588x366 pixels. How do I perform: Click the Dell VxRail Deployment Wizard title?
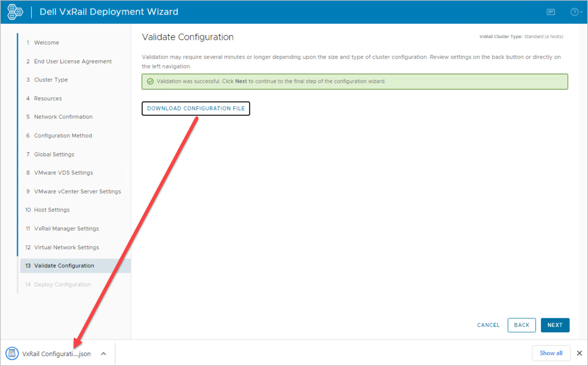coord(109,12)
